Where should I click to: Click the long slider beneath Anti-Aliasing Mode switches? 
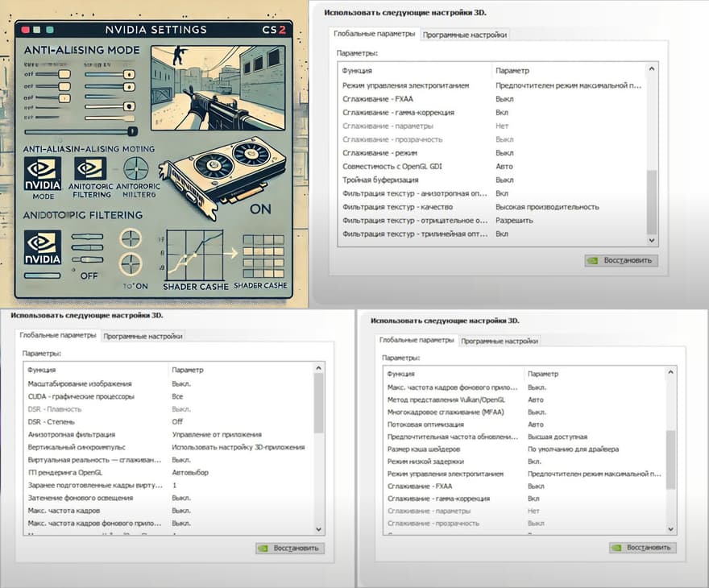tap(79, 130)
